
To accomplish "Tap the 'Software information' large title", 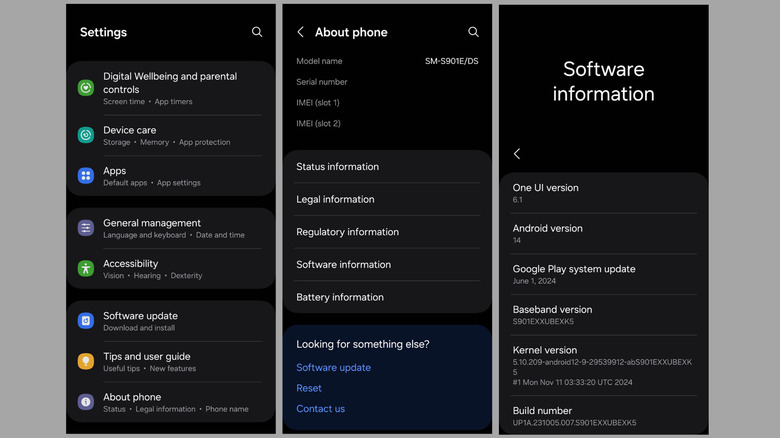I will tap(603, 81).
